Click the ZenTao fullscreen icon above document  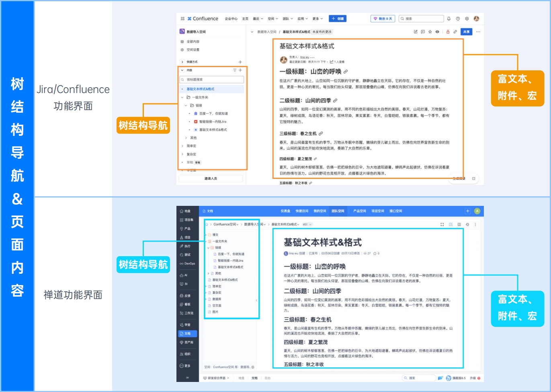(442, 224)
